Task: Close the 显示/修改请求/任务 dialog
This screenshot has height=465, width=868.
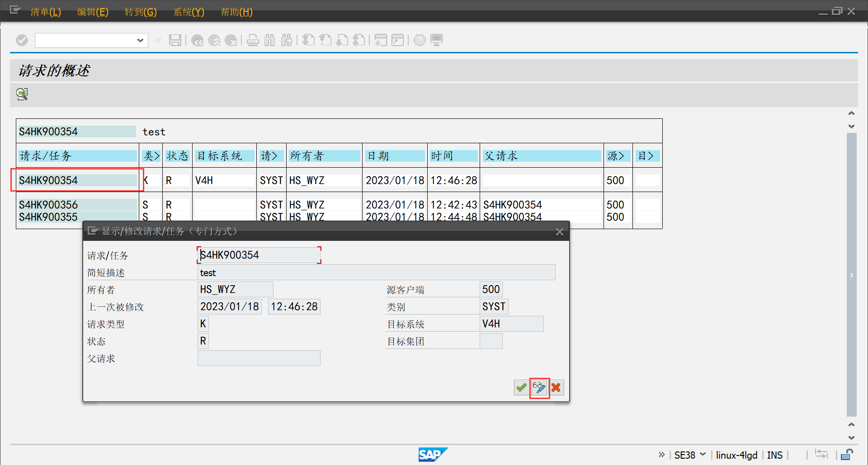Action: click(559, 232)
